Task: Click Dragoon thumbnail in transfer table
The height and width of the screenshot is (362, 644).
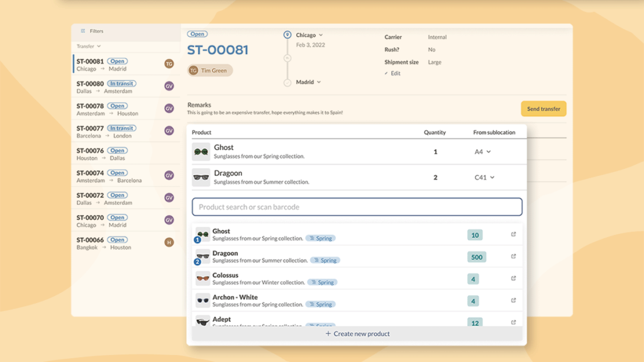Action: (201, 177)
